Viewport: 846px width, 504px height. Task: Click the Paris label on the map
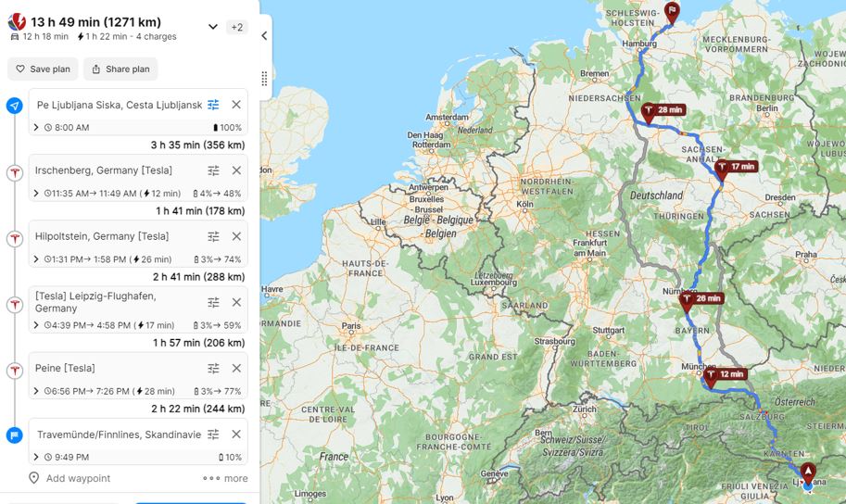tap(350, 326)
